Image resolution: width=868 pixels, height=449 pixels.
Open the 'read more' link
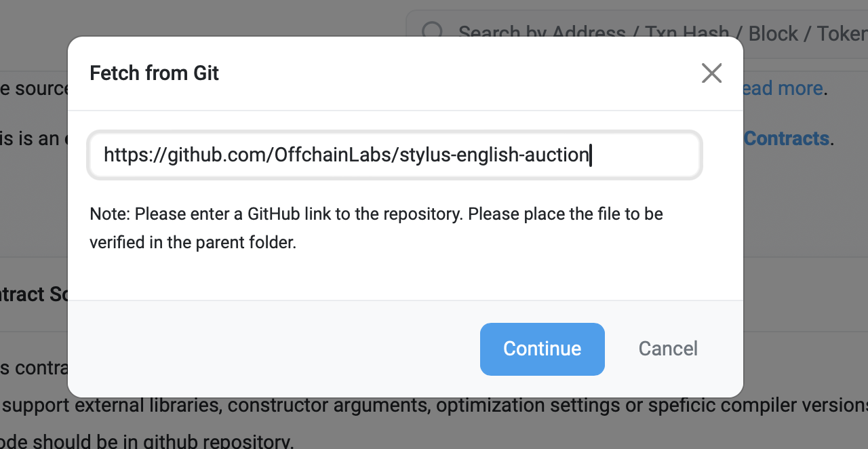coord(784,88)
